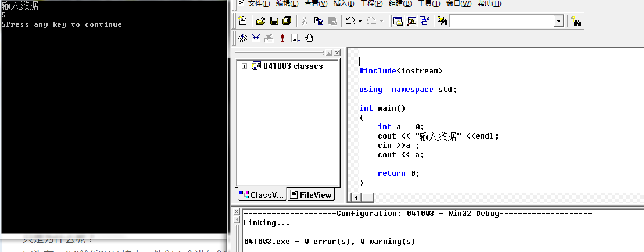Click the Find in Files icon
644x252 pixels.
click(442, 21)
